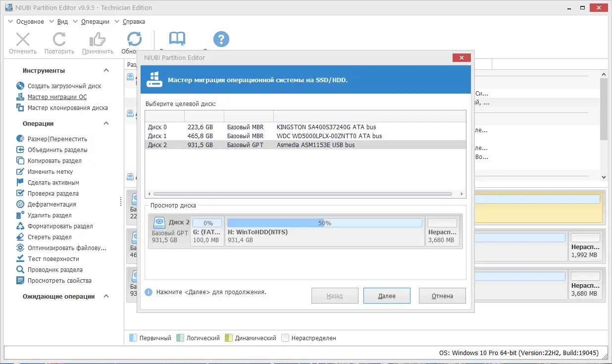Collapse the Инструменты section

[105, 70]
